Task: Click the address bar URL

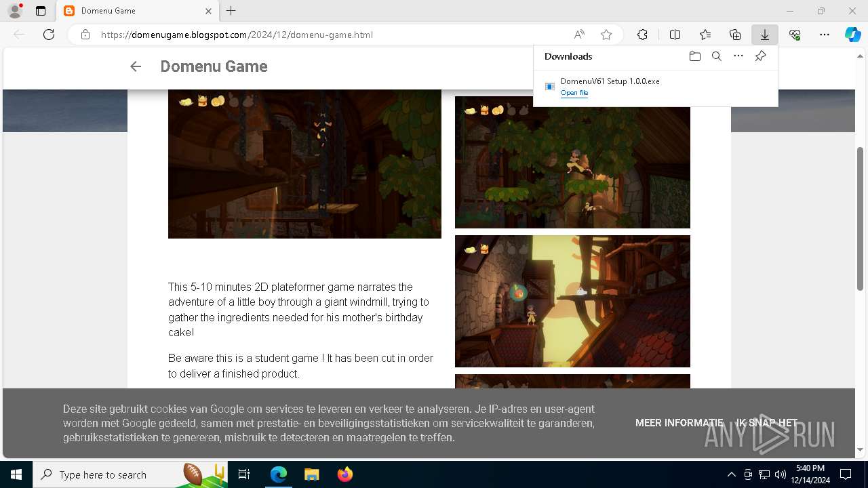Action: coord(237,35)
